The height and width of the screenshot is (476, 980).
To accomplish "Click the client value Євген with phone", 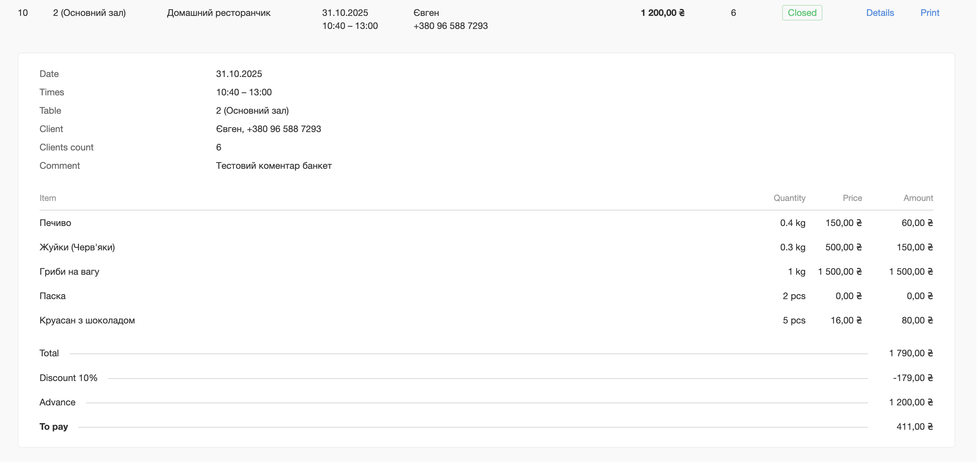I will (x=268, y=129).
